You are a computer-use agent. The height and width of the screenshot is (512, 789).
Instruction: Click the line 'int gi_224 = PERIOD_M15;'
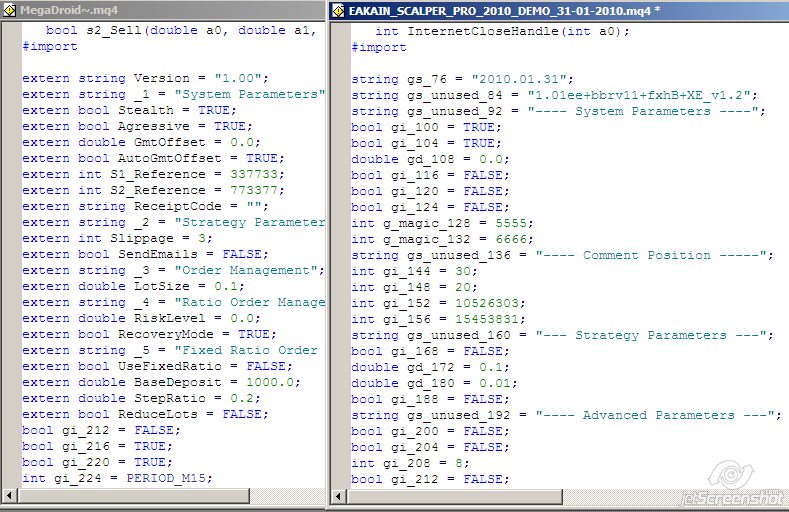pyautogui.click(x=117, y=478)
